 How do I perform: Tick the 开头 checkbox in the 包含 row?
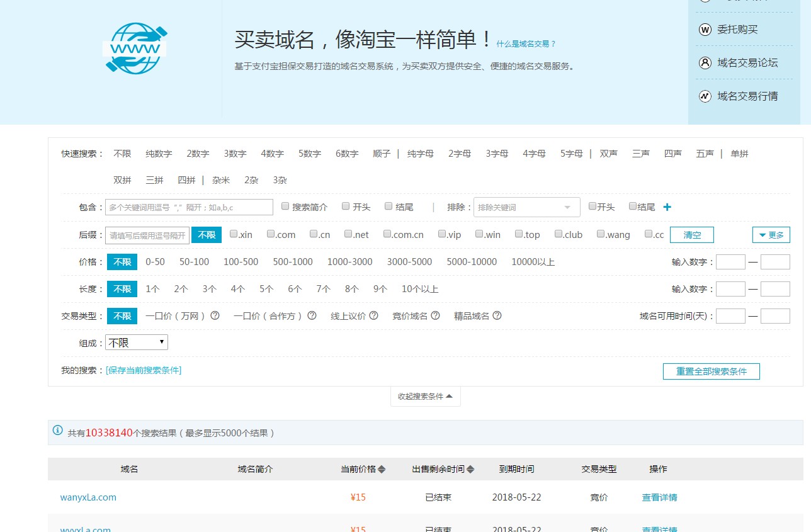point(346,205)
